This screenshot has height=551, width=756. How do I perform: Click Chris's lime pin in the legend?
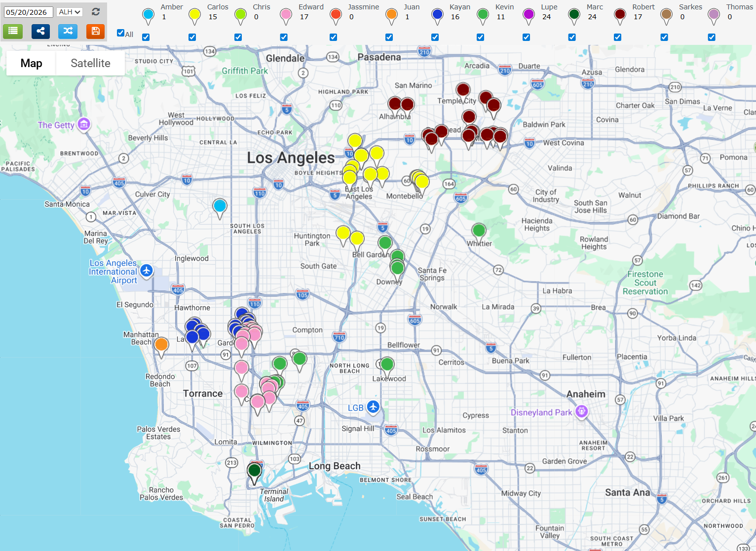[x=240, y=16]
